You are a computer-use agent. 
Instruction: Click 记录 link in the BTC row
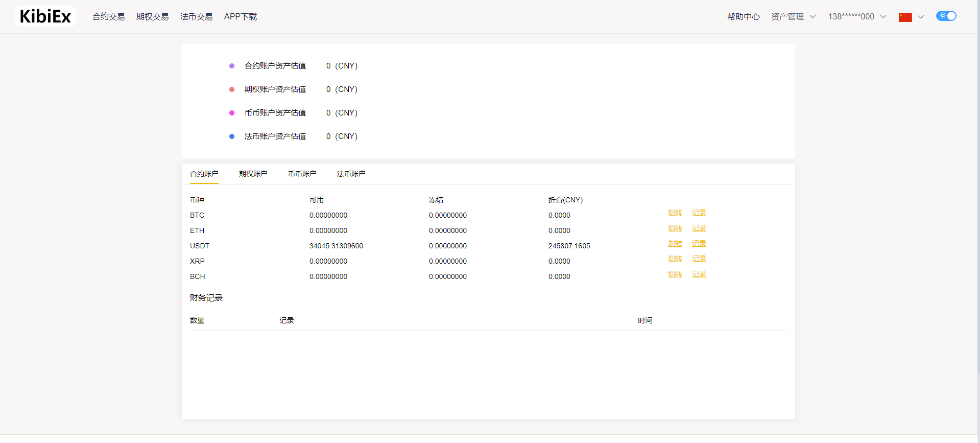coord(699,213)
